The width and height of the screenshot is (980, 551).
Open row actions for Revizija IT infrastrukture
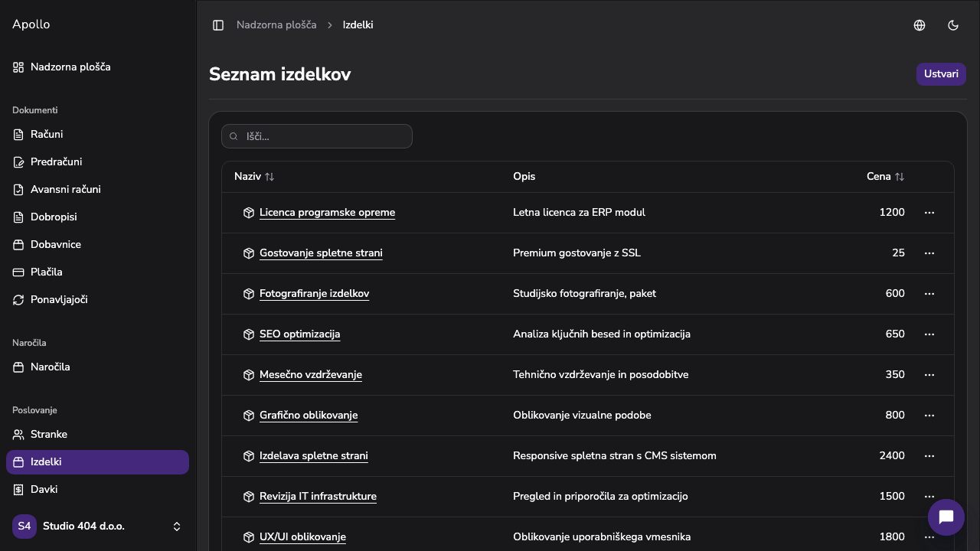click(x=929, y=497)
